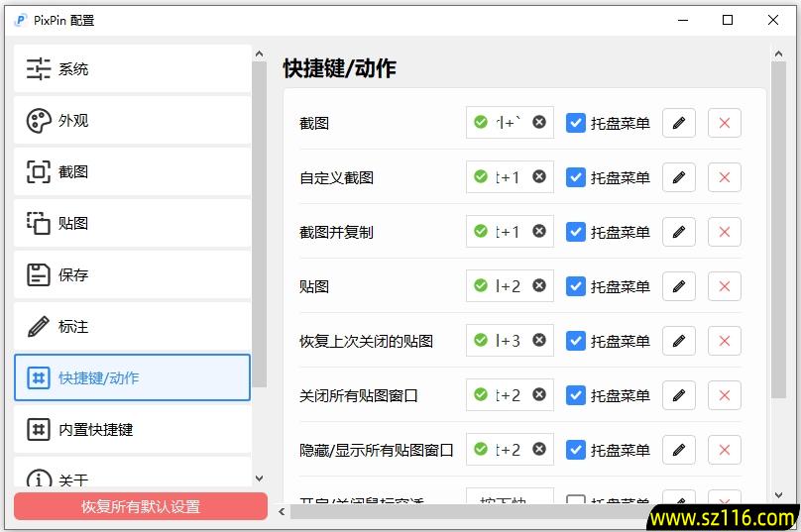Toggle 托盘菜单 checkbox for 贴图 row
The image size is (801, 532).
575,286
